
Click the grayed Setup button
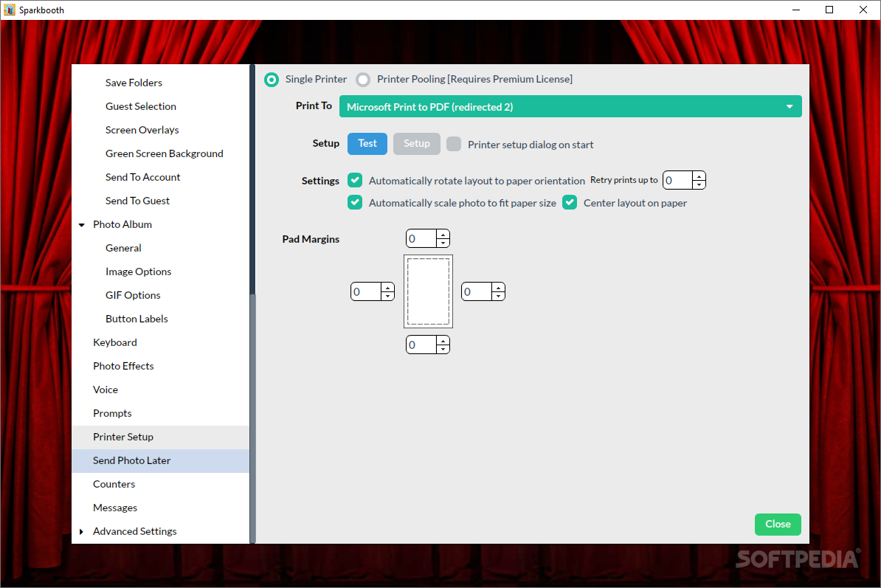click(x=416, y=144)
